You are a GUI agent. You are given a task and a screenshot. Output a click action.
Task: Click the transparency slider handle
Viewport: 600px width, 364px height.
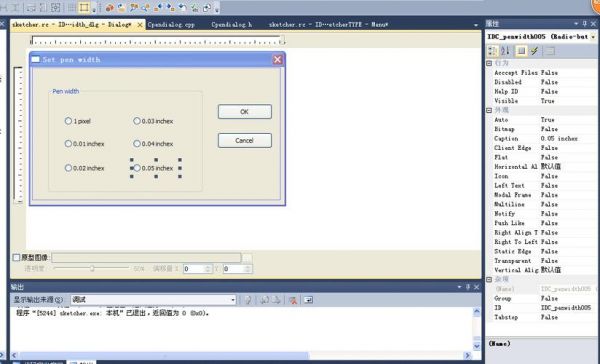92,268
